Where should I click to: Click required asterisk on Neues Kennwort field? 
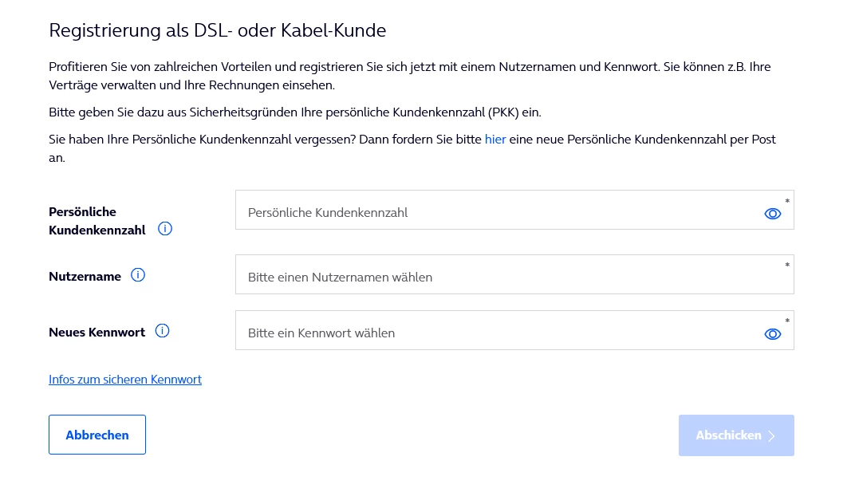click(787, 321)
